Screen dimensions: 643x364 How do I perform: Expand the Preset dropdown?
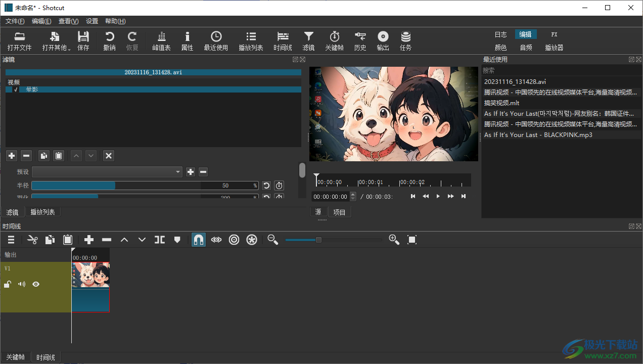tap(107, 172)
